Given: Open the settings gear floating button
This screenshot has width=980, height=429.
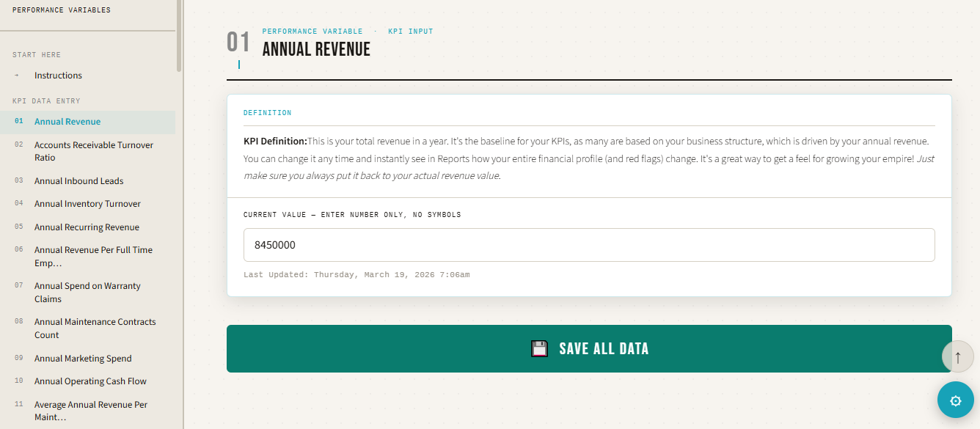Looking at the screenshot, I should pyautogui.click(x=955, y=400).
